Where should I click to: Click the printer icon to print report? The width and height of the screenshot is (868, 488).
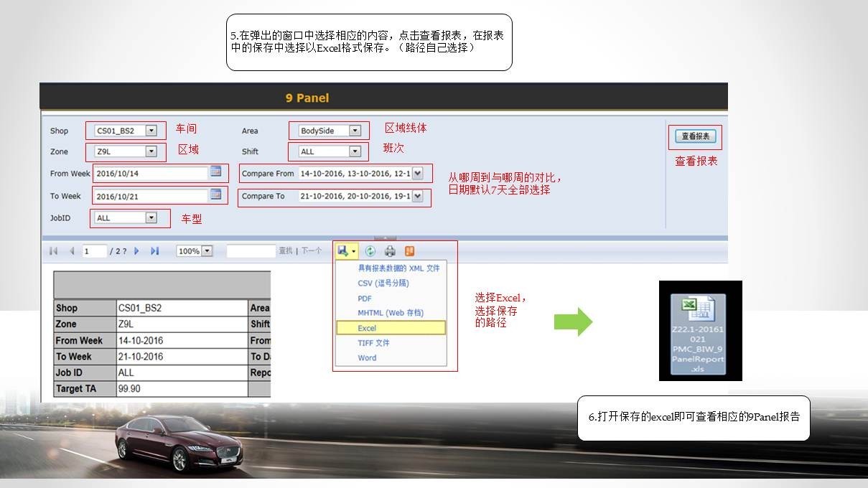click(390, 251)
